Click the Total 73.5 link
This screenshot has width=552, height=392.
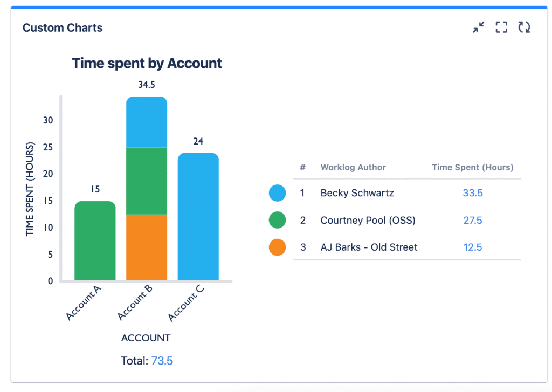tap(162, 361)
